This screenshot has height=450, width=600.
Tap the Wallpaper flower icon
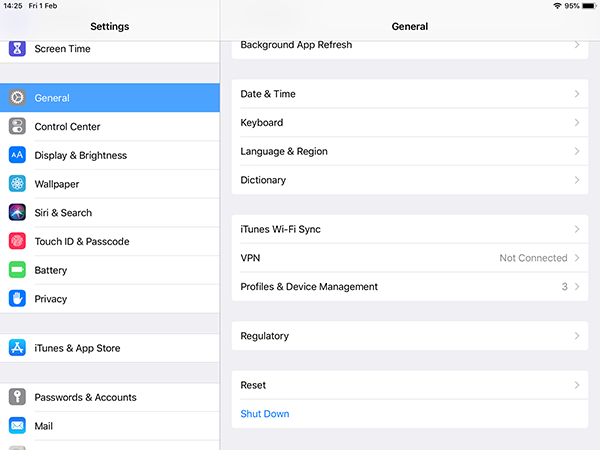tap(17, 184)
